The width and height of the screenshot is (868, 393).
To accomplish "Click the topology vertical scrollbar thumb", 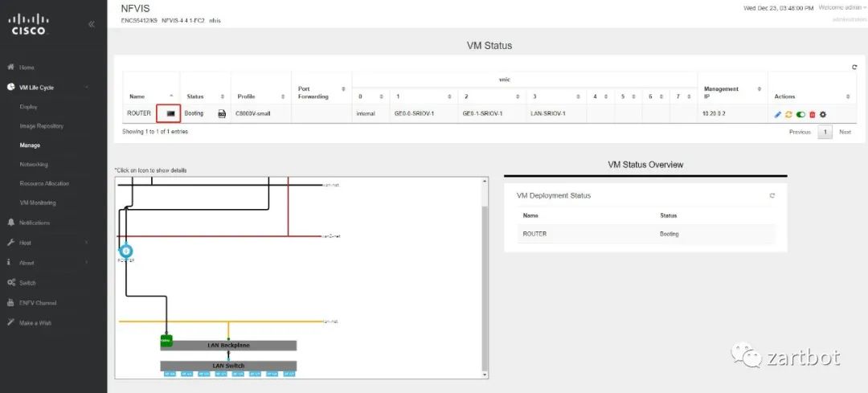I will (485, 288).
